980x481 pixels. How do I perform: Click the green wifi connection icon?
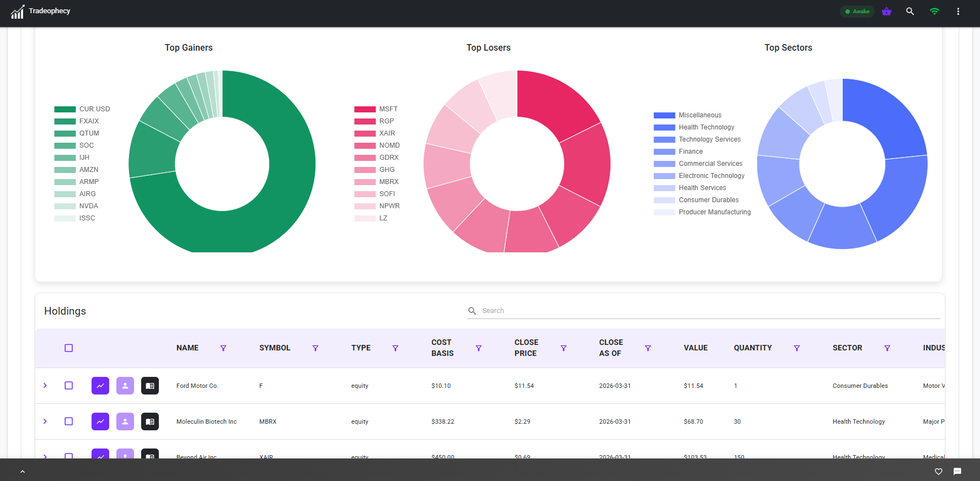(x=934, y=12)
